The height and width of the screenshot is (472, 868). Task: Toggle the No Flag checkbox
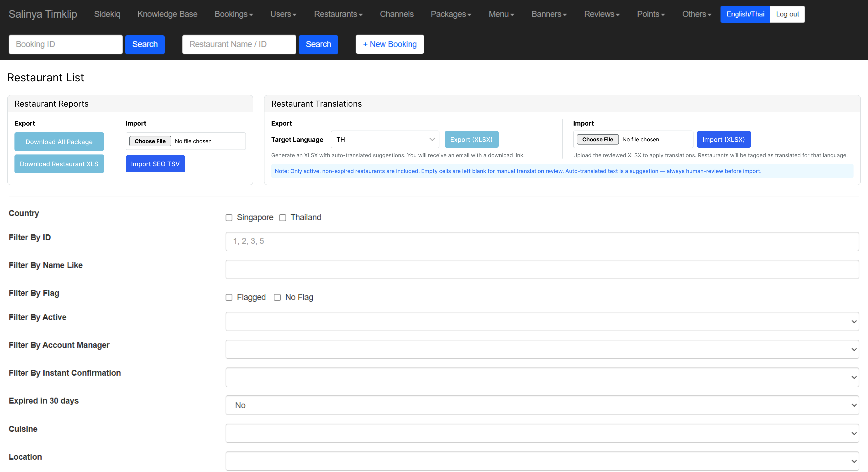tap(277, 297)
